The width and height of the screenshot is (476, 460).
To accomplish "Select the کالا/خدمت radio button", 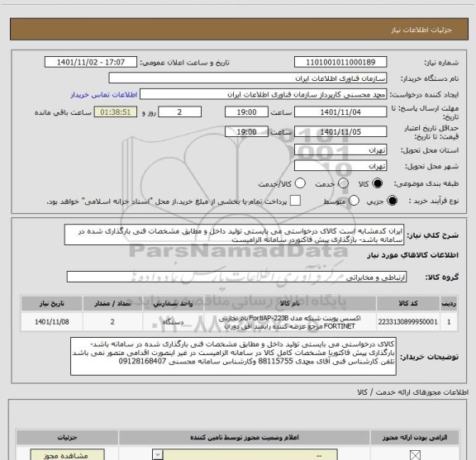I will coord(300,183).
